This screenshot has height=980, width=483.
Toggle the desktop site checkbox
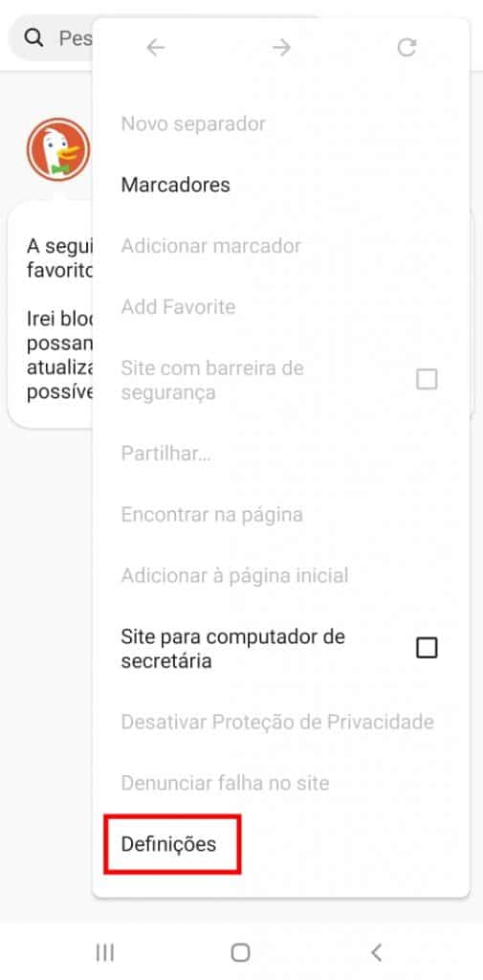(x=427, y=648)
